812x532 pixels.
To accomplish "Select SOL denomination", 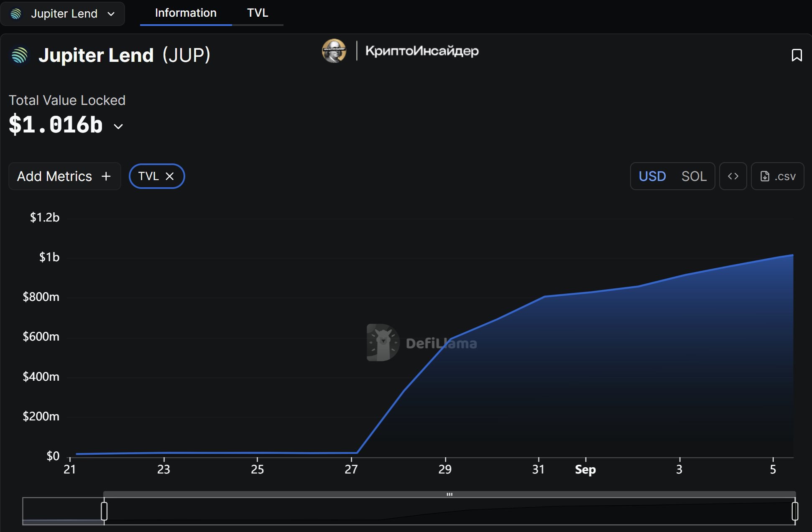I will pyautogui.click(x=694, y=176).
